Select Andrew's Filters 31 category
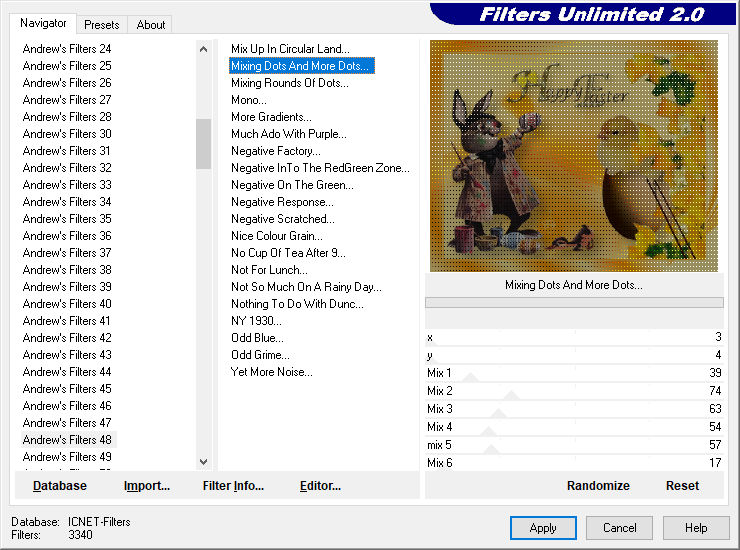This screenshot has height=550, width=740. 67,151
